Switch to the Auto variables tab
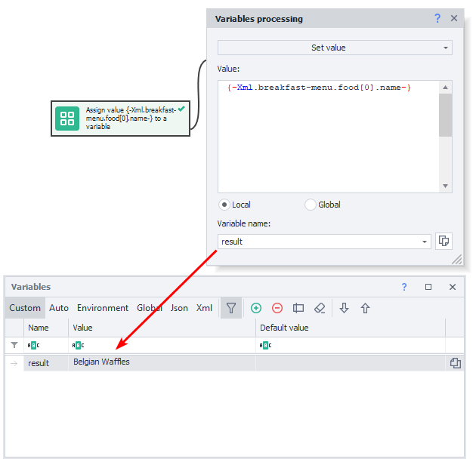476x462 pixels. (59, 308)
